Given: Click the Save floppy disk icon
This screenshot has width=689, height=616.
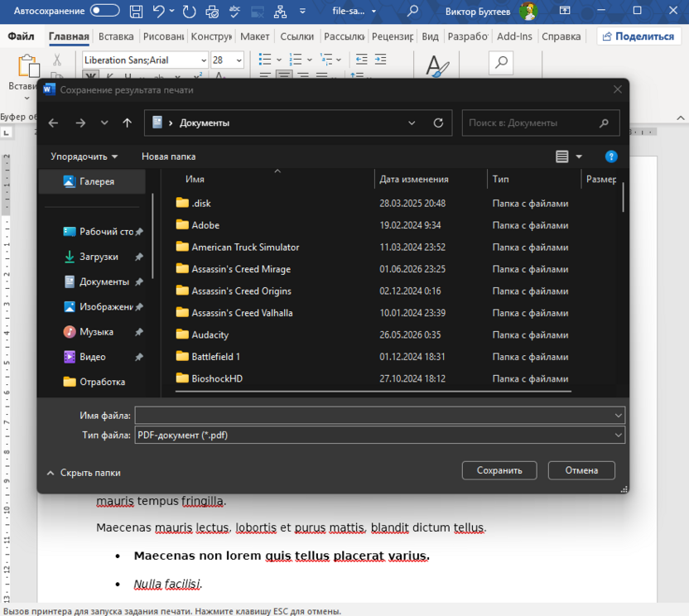Looking at the screenshot, I should point(136,11).
